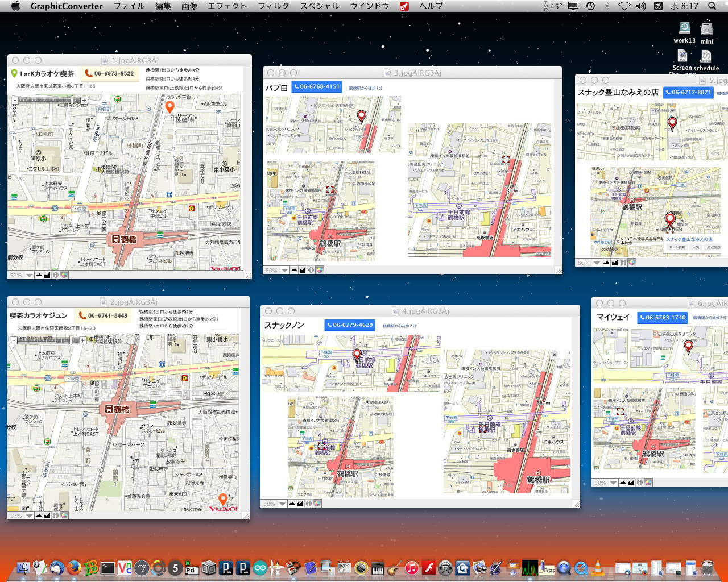Click the large-mountain zoom in icon in 4.jpg window
728x582 pixels.
pyautogui.click(x=300, y=504)
